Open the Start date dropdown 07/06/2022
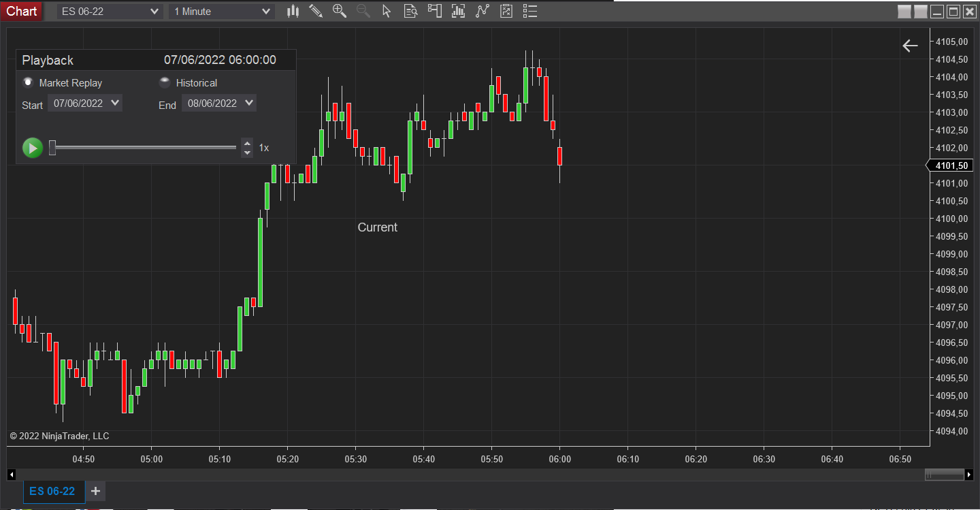Screen dimensions: 980x510 click(x=85, y=103)
